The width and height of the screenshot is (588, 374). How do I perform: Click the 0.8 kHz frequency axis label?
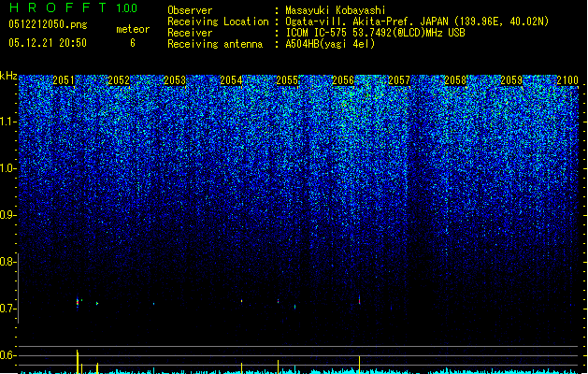pyautogui.click(x=8, y=262)
